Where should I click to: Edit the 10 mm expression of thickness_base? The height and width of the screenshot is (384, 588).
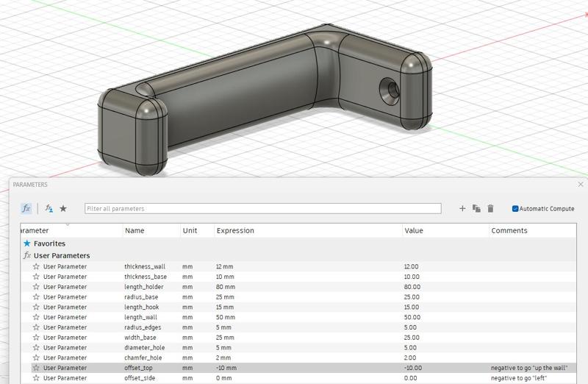(225, 277)
